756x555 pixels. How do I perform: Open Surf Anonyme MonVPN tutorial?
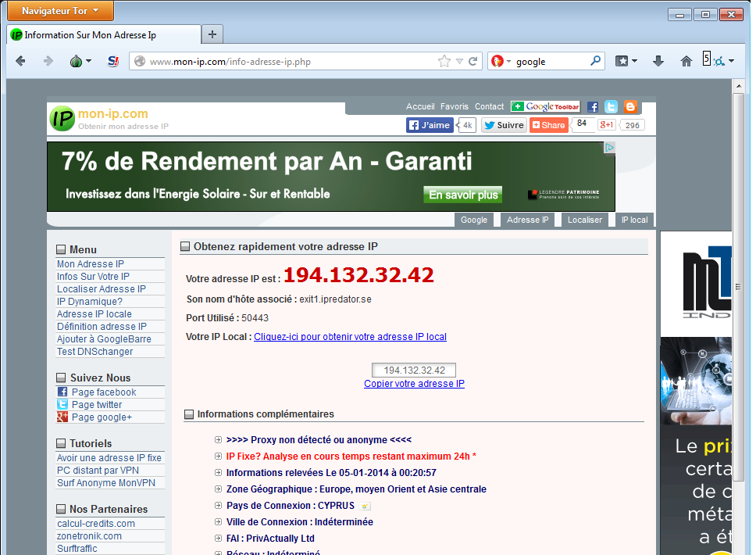click(106, 483)
